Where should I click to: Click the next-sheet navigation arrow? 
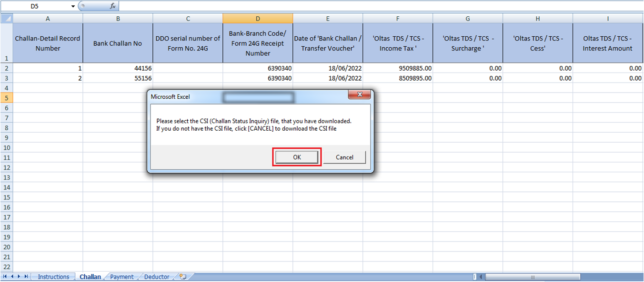pos(19,276)
